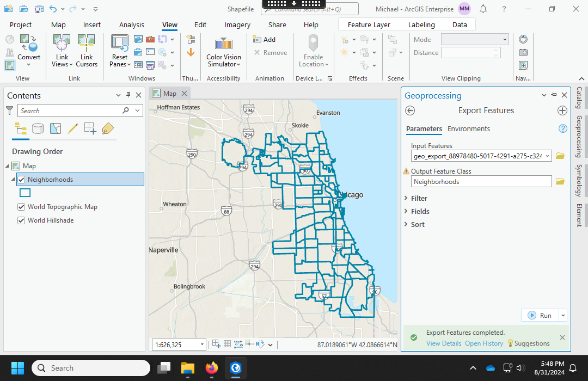Hide the World Topographic Map layer
The height and width of the screenshot is (381, 588).
click(x=22, y=207)
